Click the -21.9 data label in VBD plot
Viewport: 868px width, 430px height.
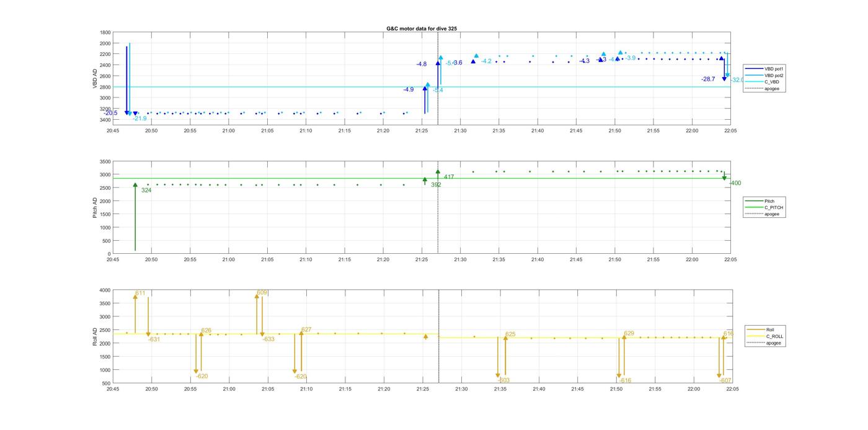[x=140, y=119]
